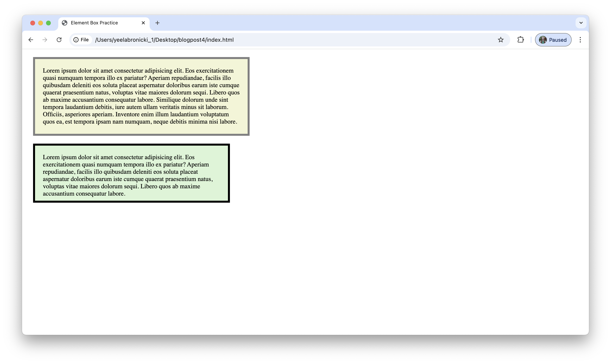Expand the tab search dropdown chevron

tap(581, 23)
